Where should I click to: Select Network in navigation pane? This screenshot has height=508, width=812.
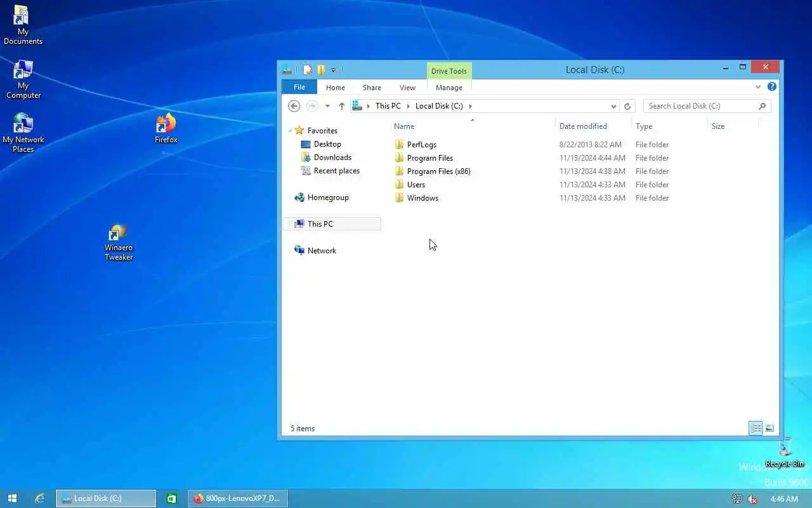322,251
